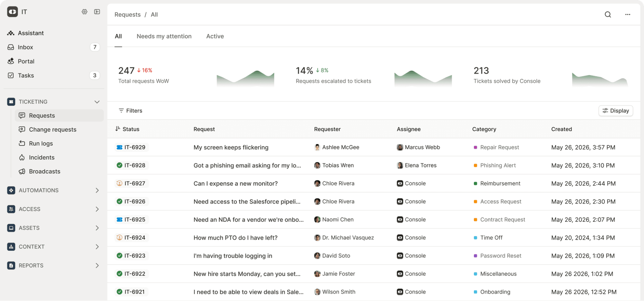The width and height of the screenshot is (644, 301).
Task: Click solved checkmark icon for IT-6928
Action: pyautogui.click(x=119, y=165)
